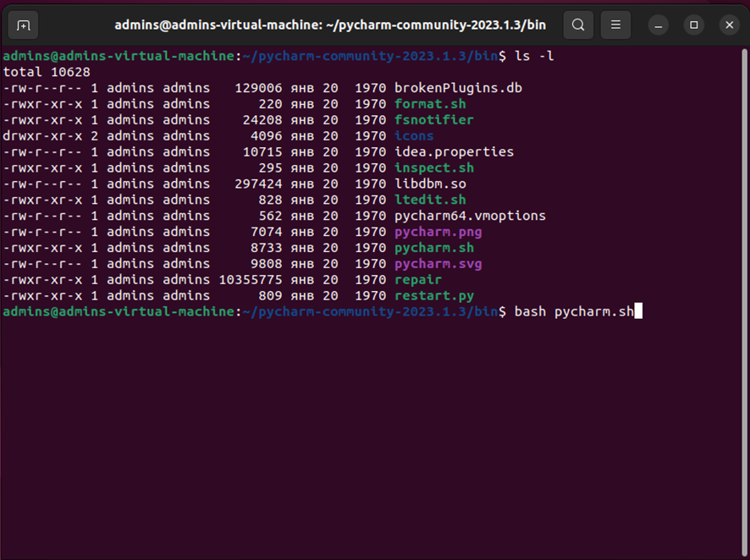Click the icons directory name
The height and width of the screenshot is (560, 750).
coord(414,135)
